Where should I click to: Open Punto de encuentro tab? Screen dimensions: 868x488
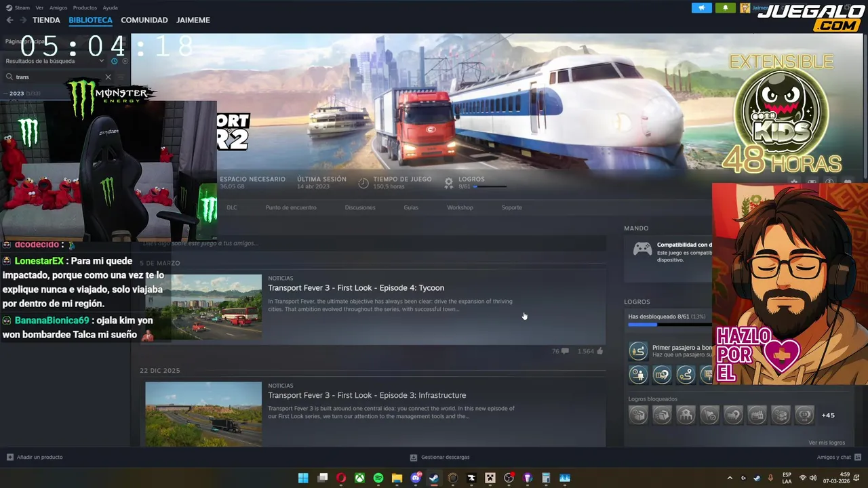pos(291,207)
